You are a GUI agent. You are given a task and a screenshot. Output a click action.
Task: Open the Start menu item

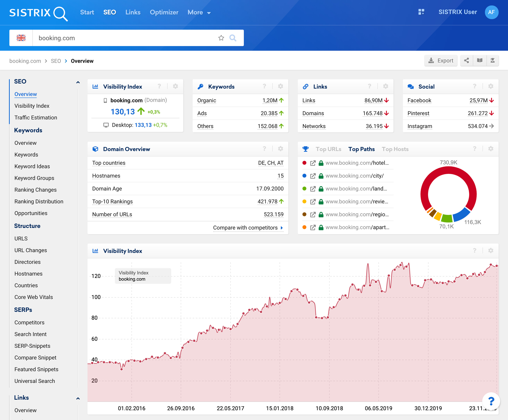point(87,12)
